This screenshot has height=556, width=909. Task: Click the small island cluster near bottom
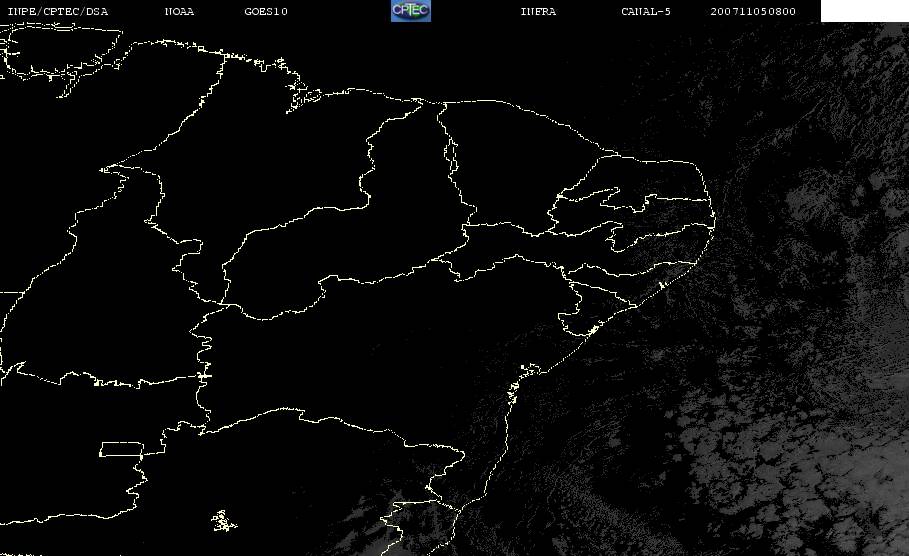(225, 520)
